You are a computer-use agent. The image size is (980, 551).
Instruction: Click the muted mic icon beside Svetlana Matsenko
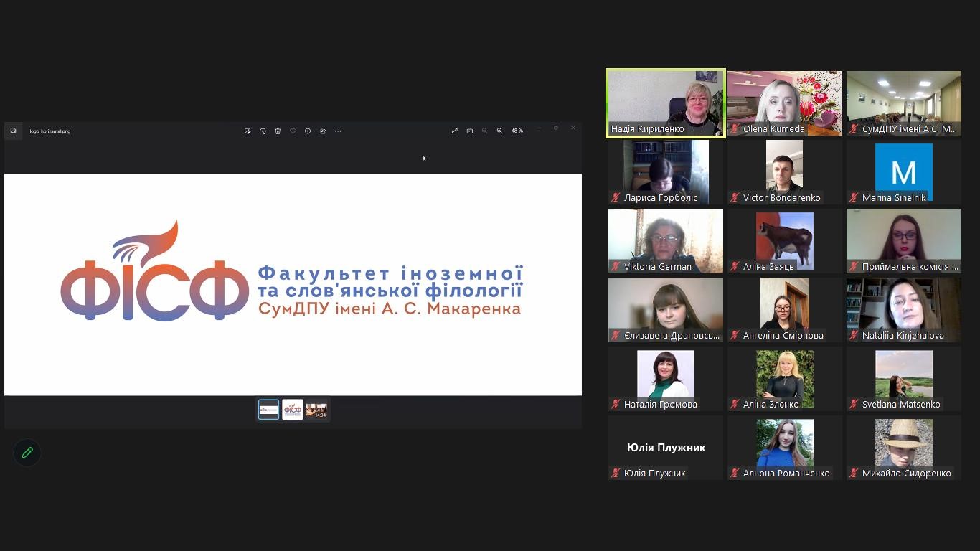click(x=854, y=405)
